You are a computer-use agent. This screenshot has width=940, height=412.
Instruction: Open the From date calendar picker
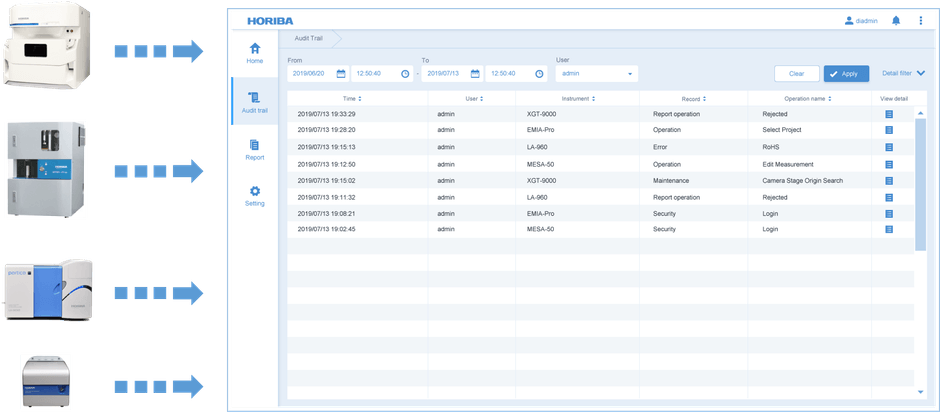click(341, 73)
